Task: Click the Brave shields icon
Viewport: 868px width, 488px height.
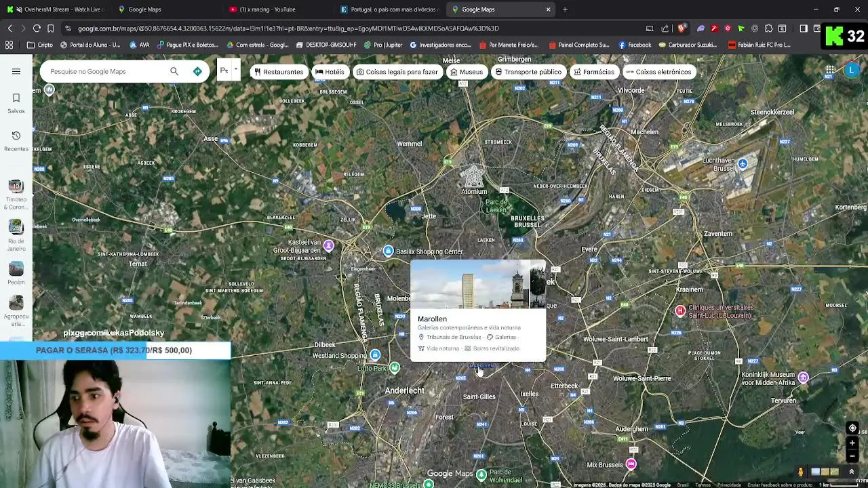Action: pyautogui.click(x=682, y=28)
